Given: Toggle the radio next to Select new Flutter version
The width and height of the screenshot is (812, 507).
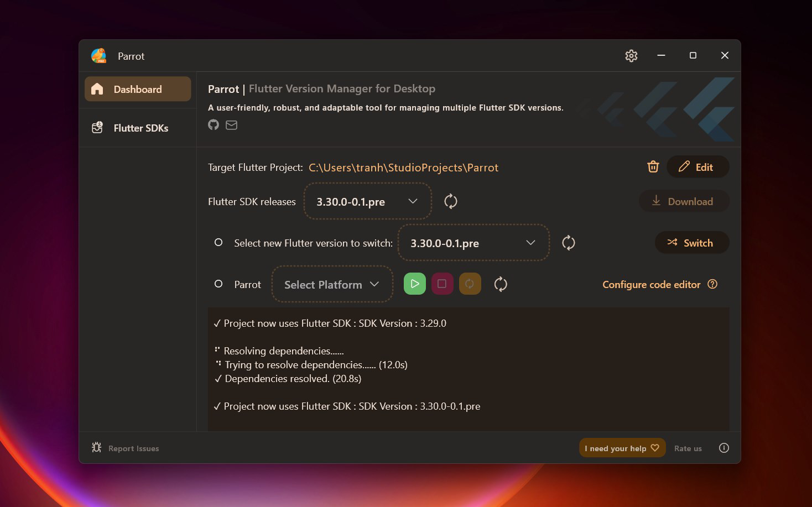Looking at the screenshot, I should pyautogui.click(x=218, y=242).
